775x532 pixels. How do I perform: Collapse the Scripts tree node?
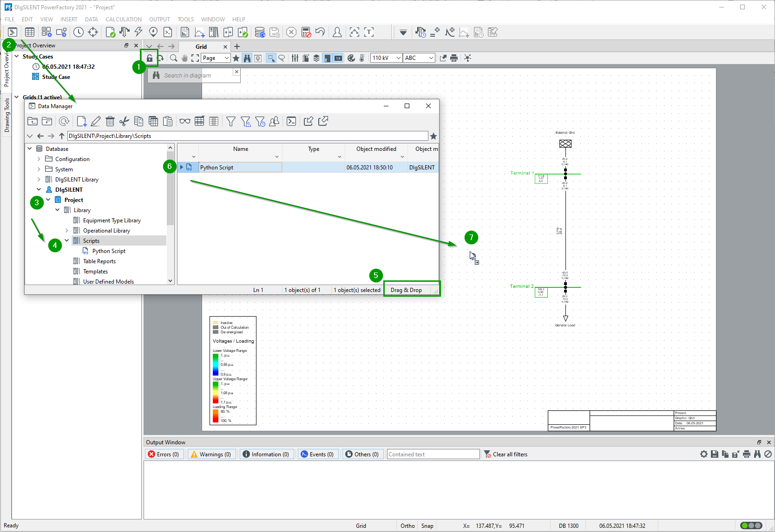pyautogui.click(x=67, y=240)
